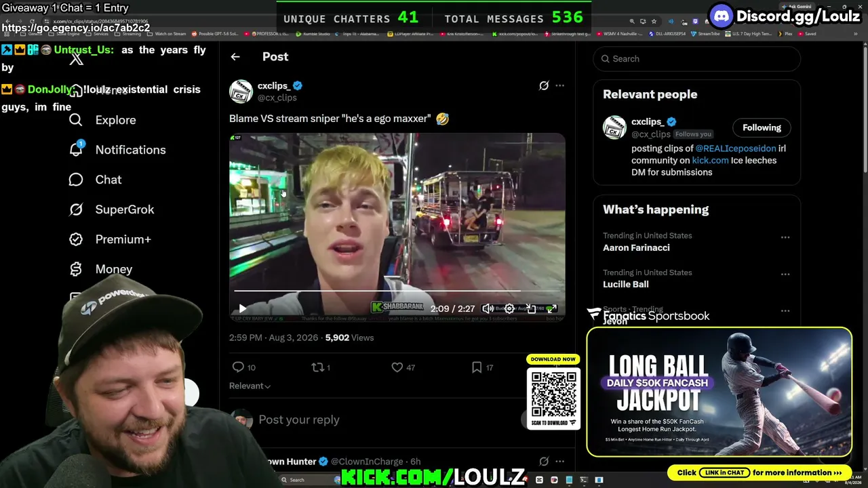
Task: Repost the cxclips_ post
Action: click(317, 367)
